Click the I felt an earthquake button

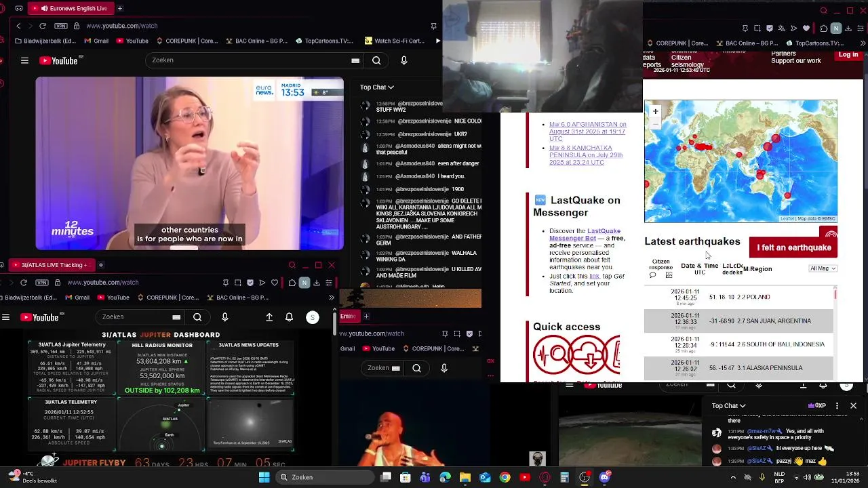(x=793, y=247)
